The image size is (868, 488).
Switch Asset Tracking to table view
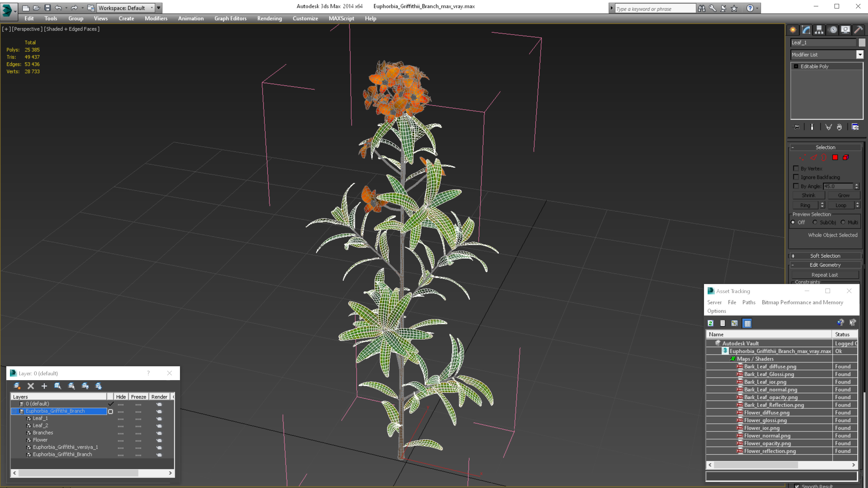(x=747, y=323)
